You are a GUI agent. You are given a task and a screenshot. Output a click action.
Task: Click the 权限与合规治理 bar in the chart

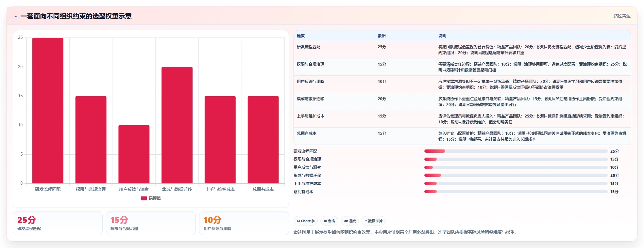[x=91, y=140]
